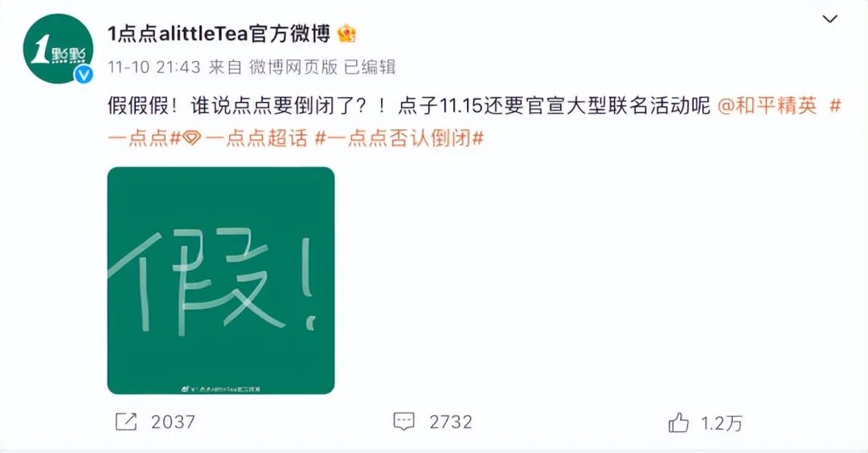The height and width of the screenshot is (453, 868).
Task: Click the crown membership badge icon
Action: [x=346, y=34]
